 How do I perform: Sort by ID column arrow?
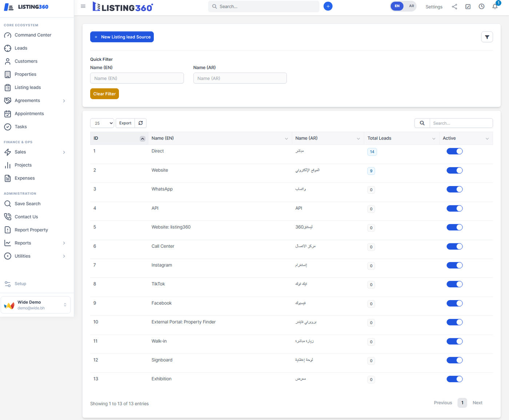point(143,138)
